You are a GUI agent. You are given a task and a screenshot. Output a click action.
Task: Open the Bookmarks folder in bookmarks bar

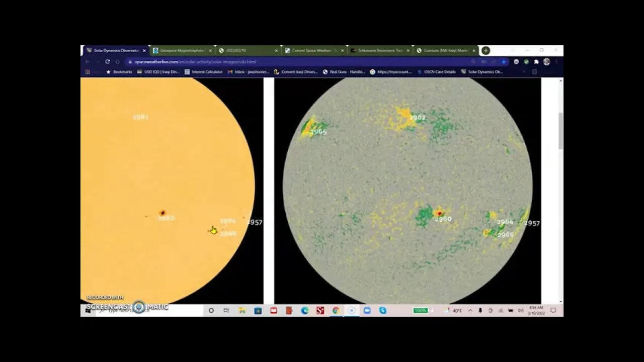tap(119, 72)
